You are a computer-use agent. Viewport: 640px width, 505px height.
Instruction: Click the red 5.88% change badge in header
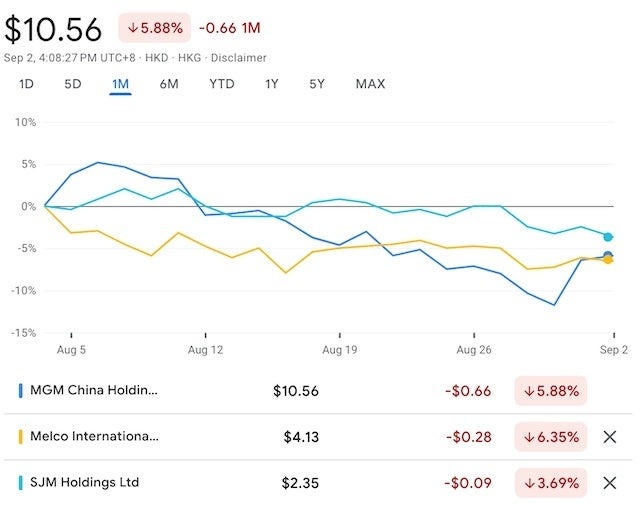pyautogui.click(x=155, y=27)
